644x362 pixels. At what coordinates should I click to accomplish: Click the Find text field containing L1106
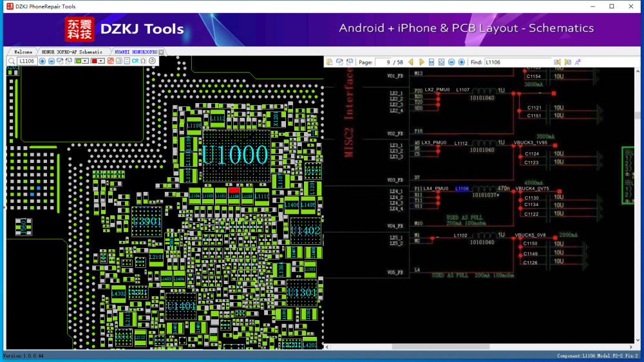(x=517, y=62)
